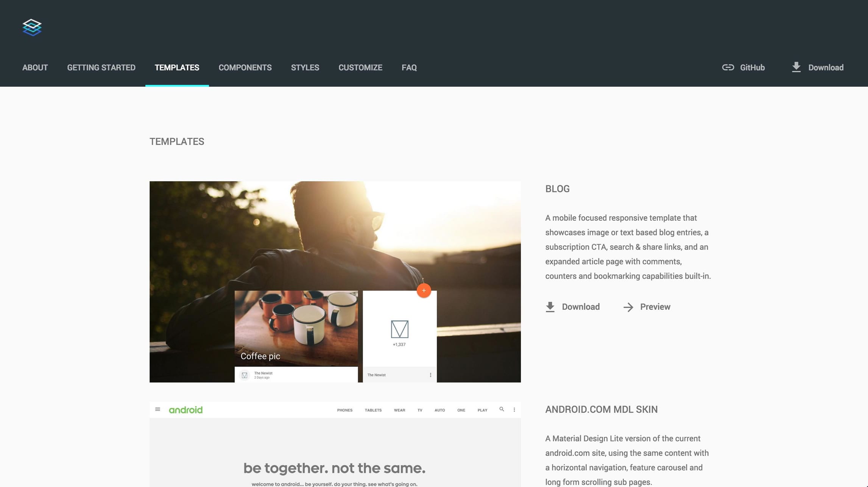Click the Download button for Blog template

572,307
